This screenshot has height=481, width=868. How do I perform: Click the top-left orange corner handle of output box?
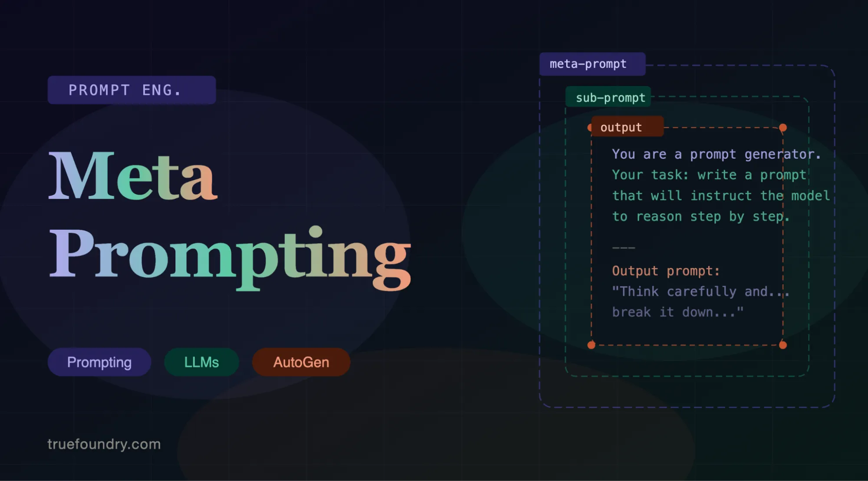591,127
